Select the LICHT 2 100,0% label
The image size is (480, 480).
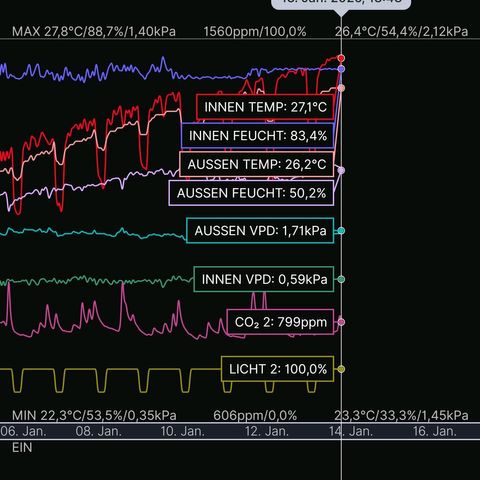pos(278,369)
